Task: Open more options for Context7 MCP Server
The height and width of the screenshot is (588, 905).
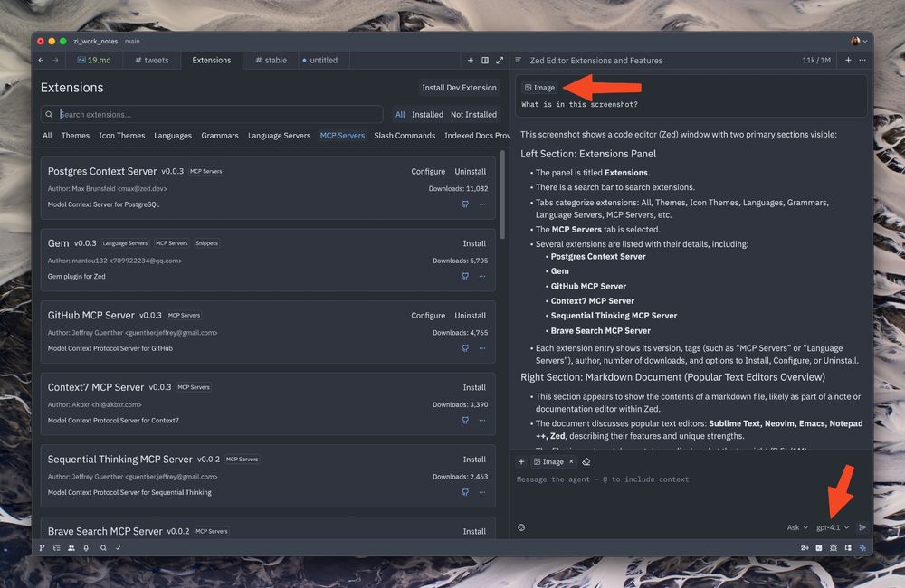Action: click(x=482, y=421)
